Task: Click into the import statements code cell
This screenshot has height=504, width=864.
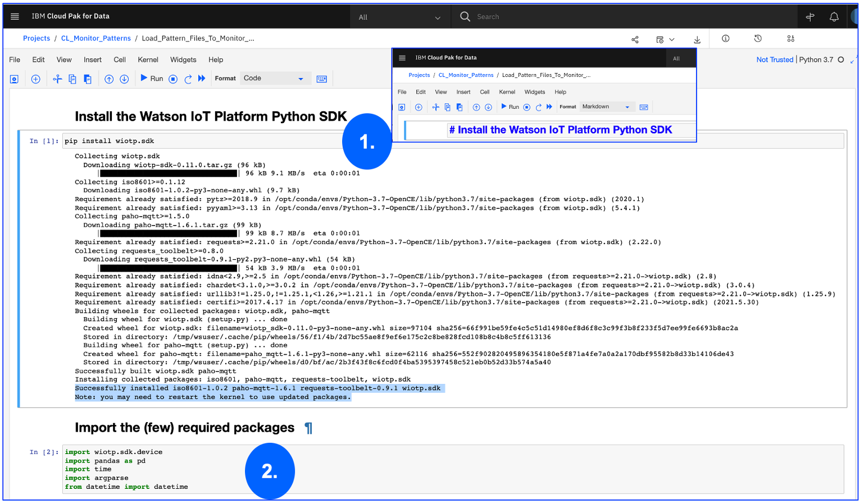Action: click(453, 469)
